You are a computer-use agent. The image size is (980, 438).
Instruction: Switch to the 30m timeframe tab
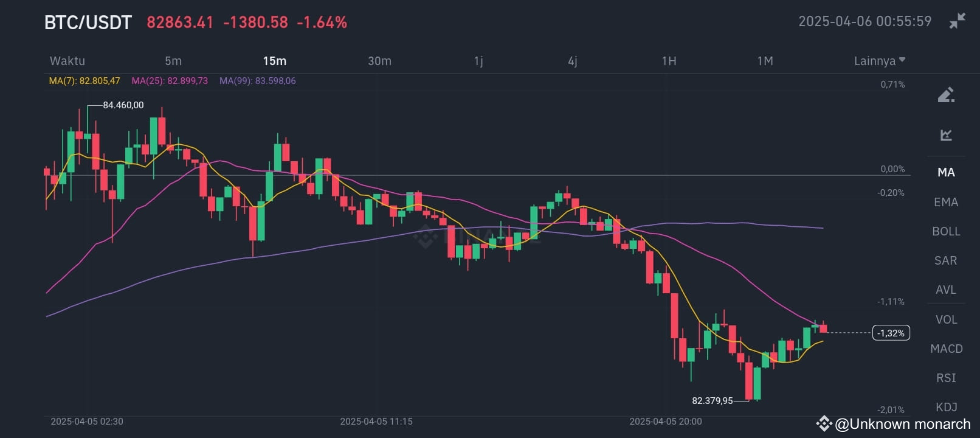379,61
